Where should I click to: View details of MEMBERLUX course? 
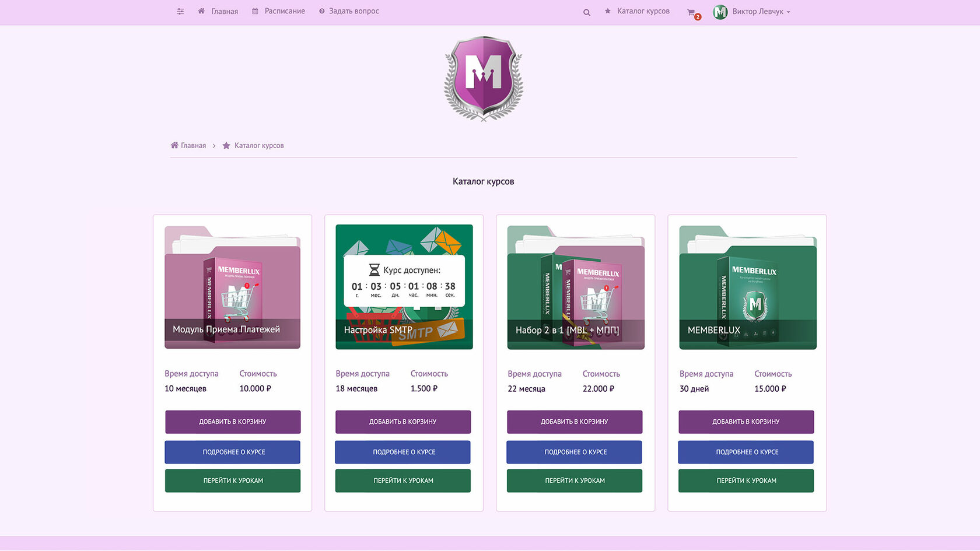tap(746, 452)
